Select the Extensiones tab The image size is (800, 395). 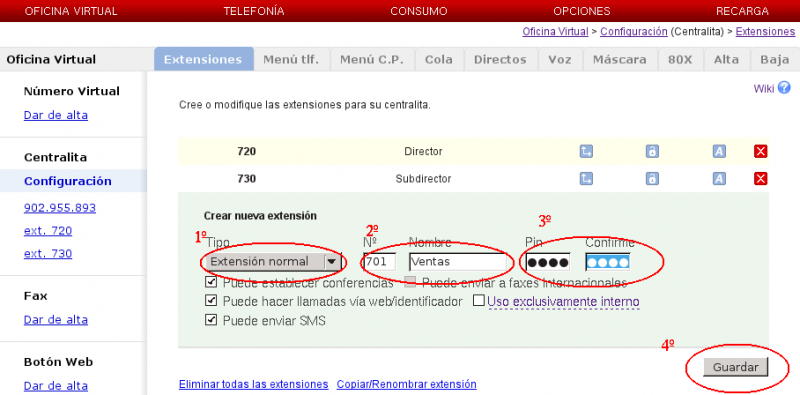point(203,59)
